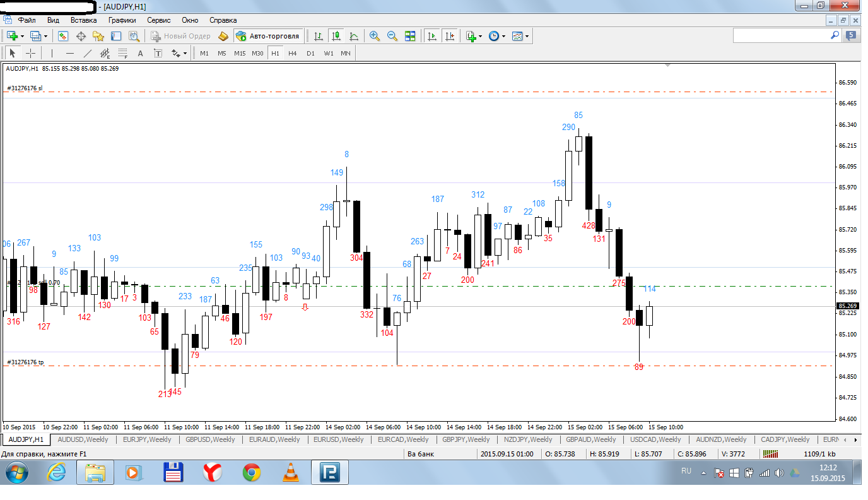Set timeframe to MN
Screen dimensions: 868x500
pos(346,53)
